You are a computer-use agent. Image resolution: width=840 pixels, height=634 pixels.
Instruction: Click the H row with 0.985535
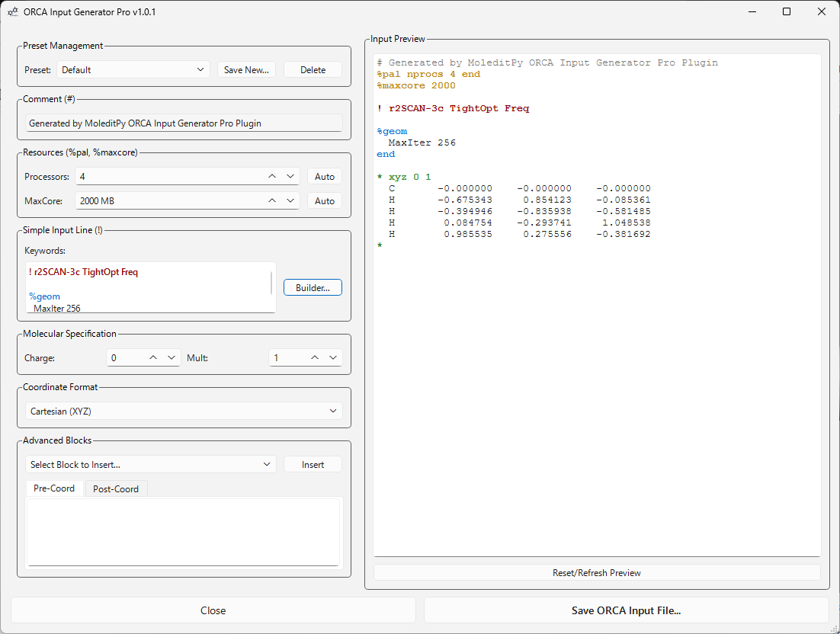[x=520, y=234]
